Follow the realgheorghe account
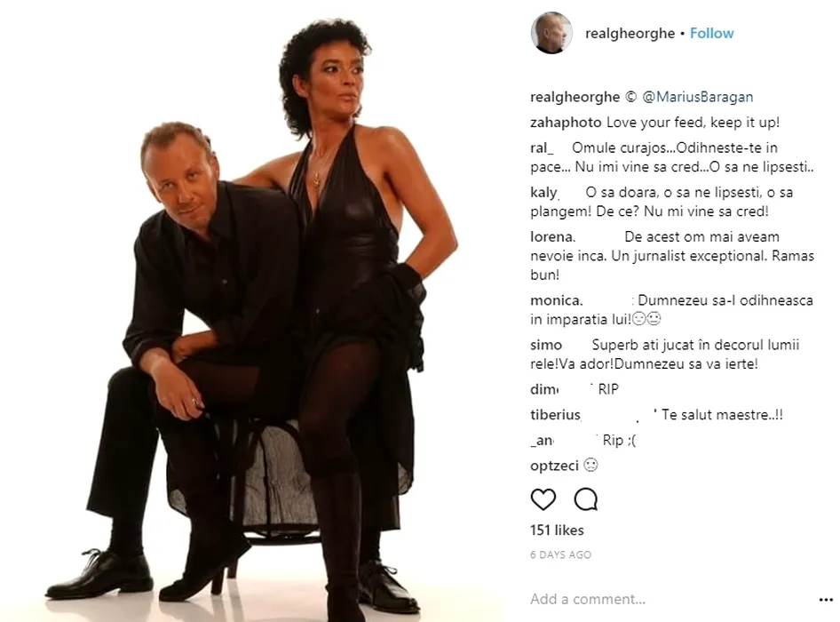The width and height of the screenshot is (840, 622). (711, 33)
